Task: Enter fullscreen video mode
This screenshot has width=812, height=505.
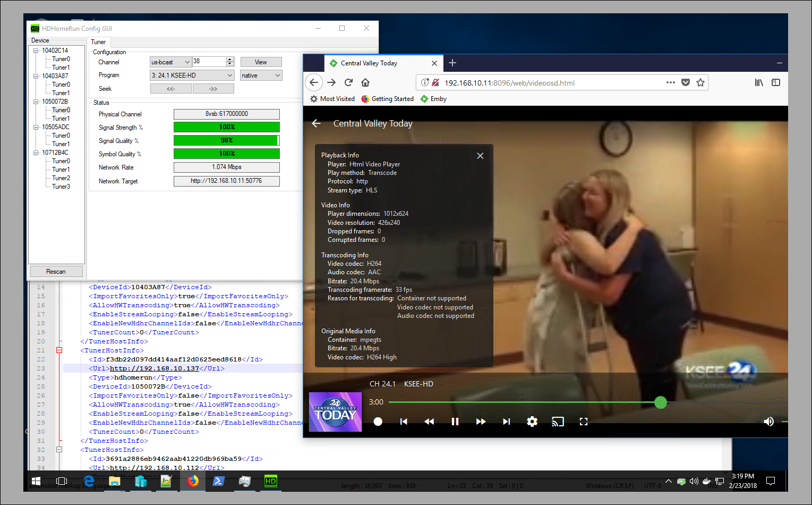Action: (x=584, y=422)
